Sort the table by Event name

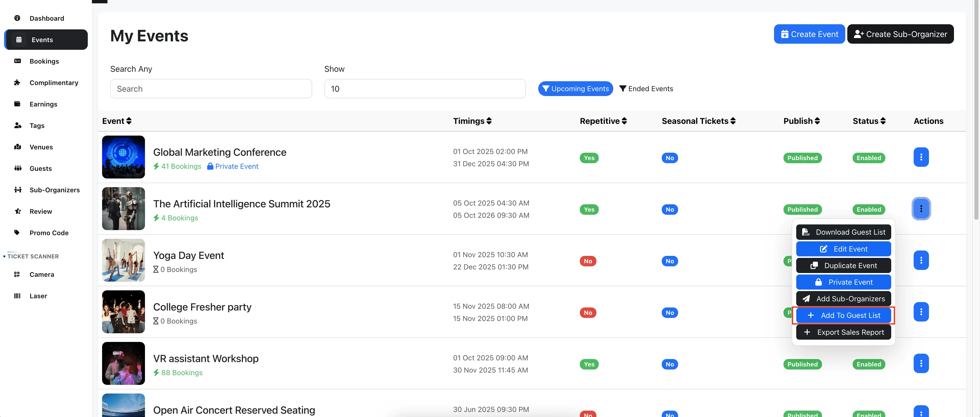tap(117, 121)
